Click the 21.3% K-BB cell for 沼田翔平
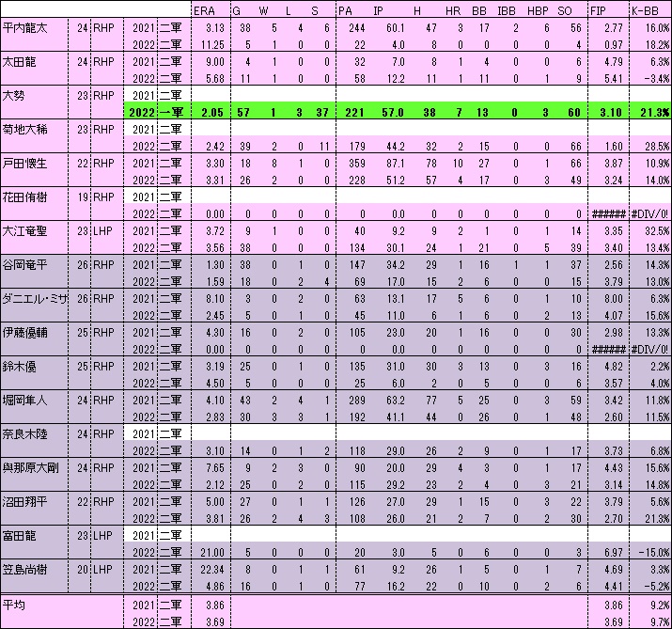 point(657,519)
